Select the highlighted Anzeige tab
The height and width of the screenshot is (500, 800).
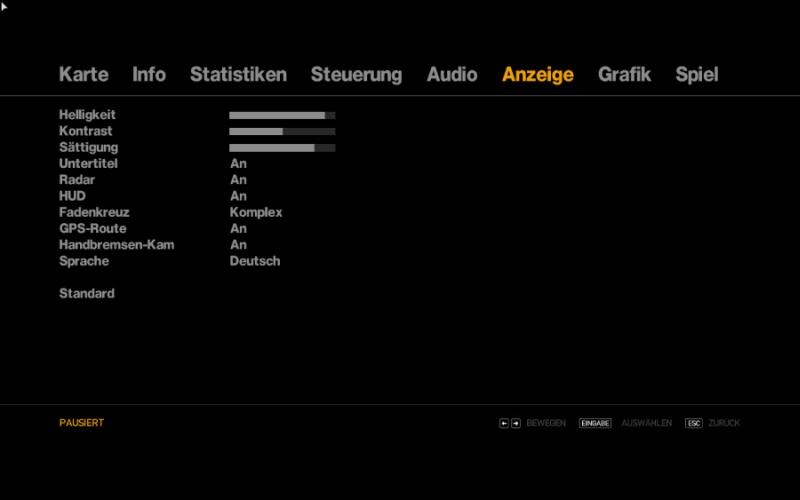(538, 74)
